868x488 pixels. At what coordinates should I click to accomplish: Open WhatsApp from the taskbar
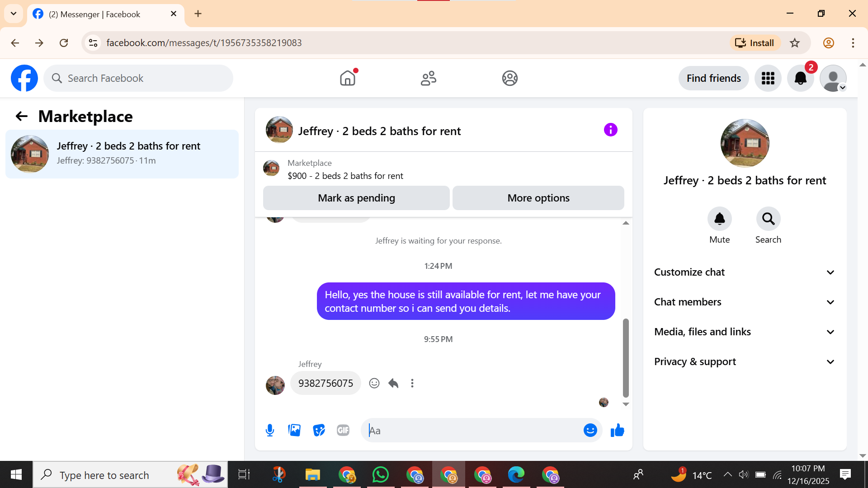pos(381,474)
